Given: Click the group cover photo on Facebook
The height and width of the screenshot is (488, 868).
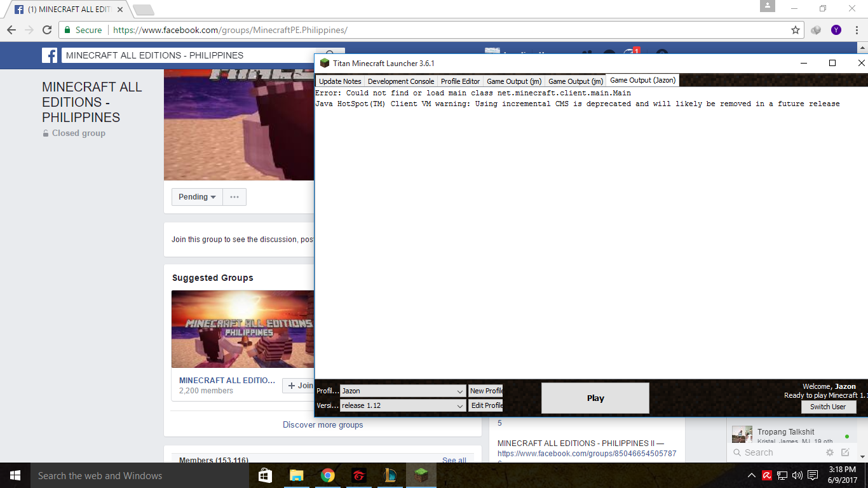Looking at the screenshot, I should pos(240,125).
